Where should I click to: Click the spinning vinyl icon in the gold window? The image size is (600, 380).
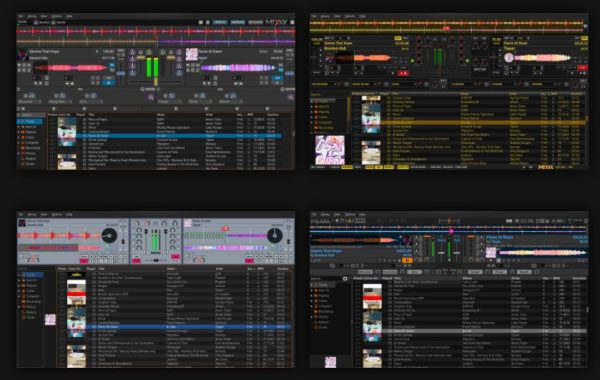pyautogui.click(x=509, y=58)
